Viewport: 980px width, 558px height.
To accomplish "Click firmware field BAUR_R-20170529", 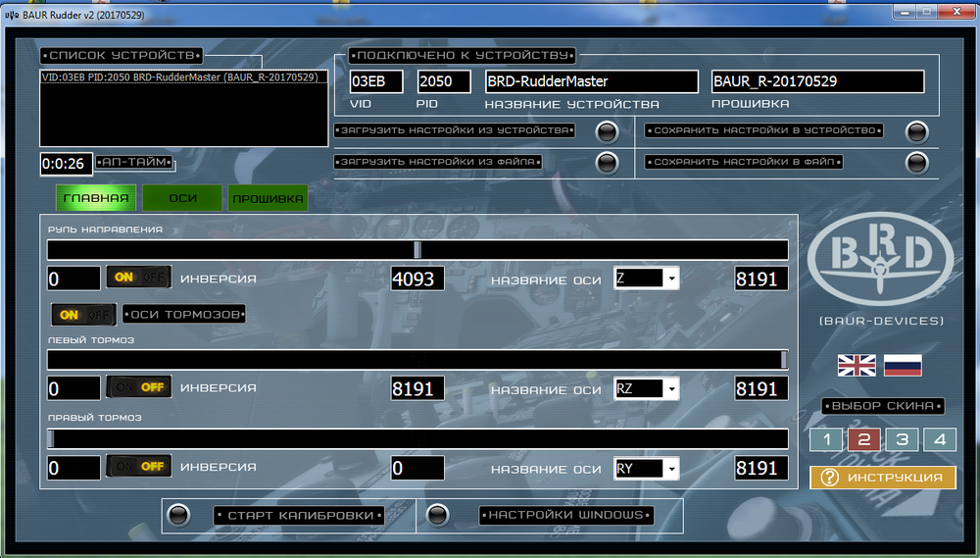I will (817, 81).
